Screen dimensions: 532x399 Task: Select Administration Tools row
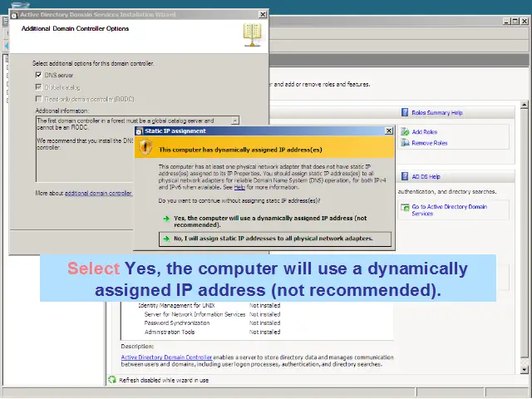(x=213, y=332)
